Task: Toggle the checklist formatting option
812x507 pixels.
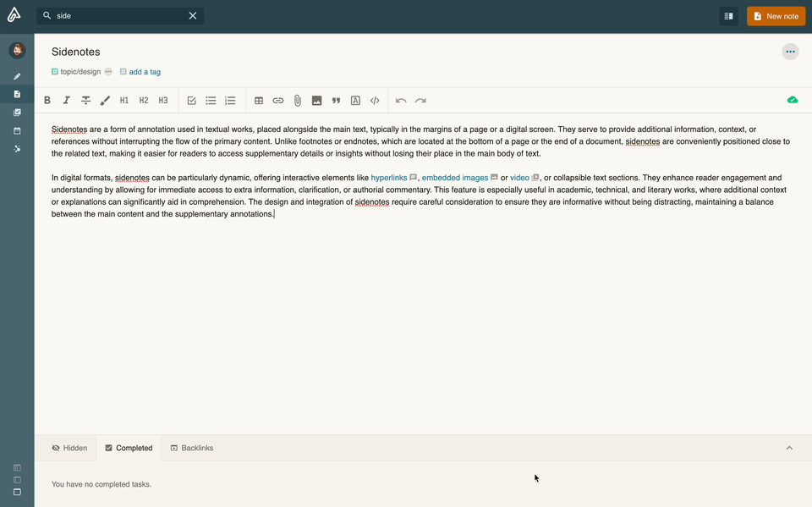Action: click(191, 100)
